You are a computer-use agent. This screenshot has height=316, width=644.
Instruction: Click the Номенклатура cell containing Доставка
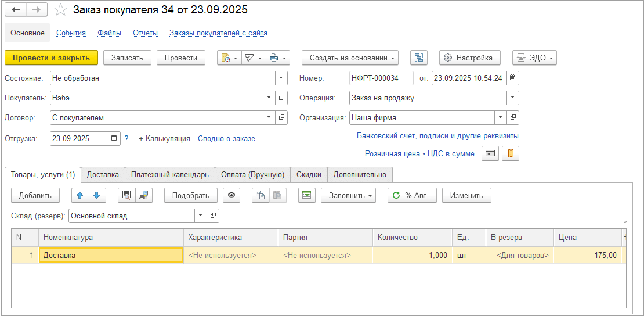[110, 255]
